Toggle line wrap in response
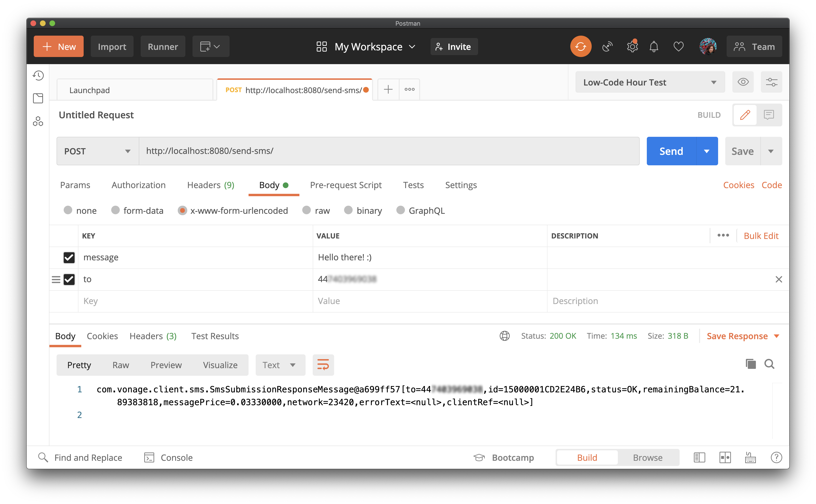Image resolution: width=816 pixels, height=504 pixels. coord(323,365)
